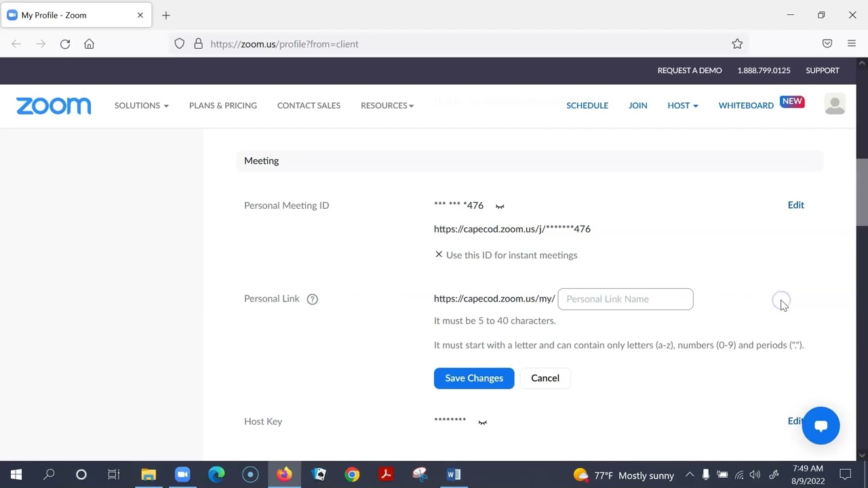Image resolution: width=868 pixels, height=488 pixels.
Task: Open the weather widget on taskbar
Action: coord(624,475)
